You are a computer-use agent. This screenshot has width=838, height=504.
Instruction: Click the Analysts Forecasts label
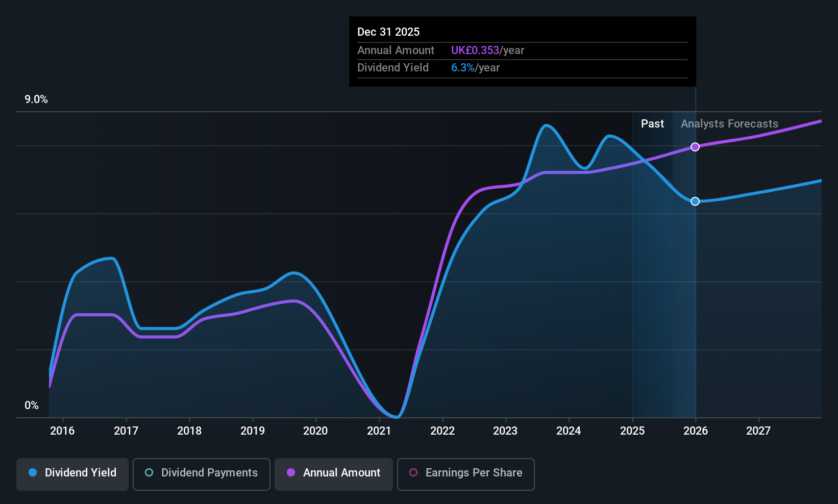[x=729, y=124]
